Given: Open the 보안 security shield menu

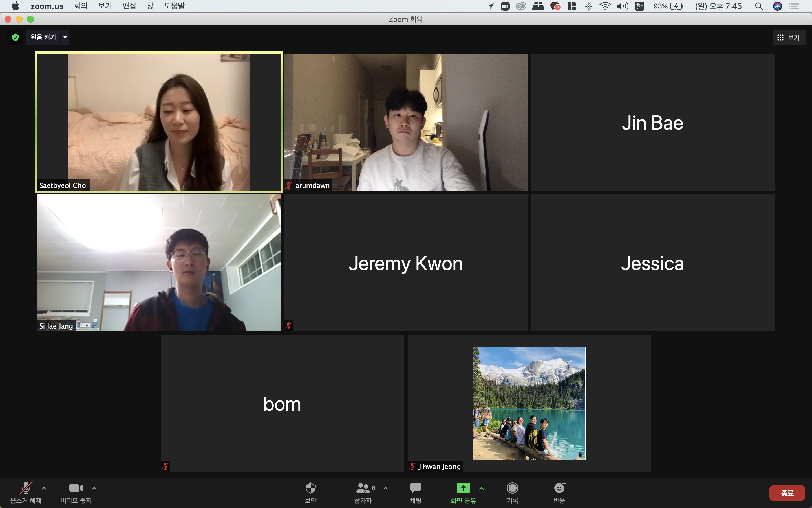Looking at the screenshot, I should 310,492.
